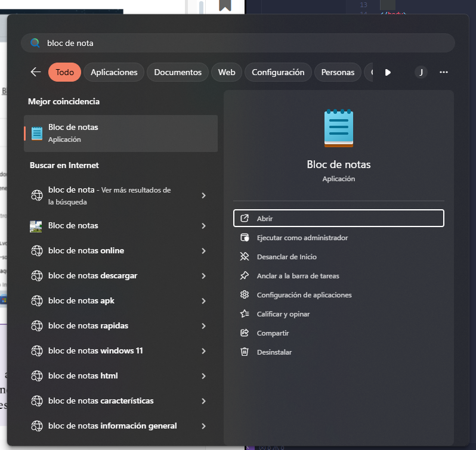This screenshot has width=476, height=450.
Task: Click web globe icon beside "bloc de notas online"
Action: pyautogui.click(x=37, y=251)
